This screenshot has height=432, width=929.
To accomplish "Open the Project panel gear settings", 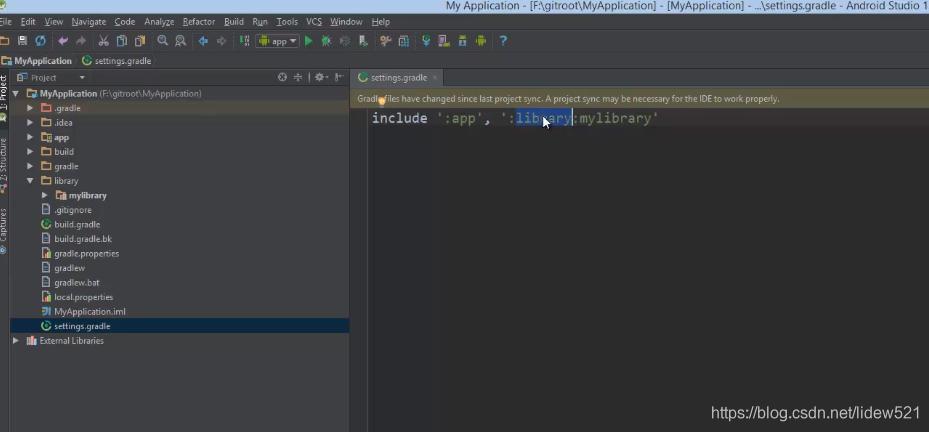I will coord(321,77).
